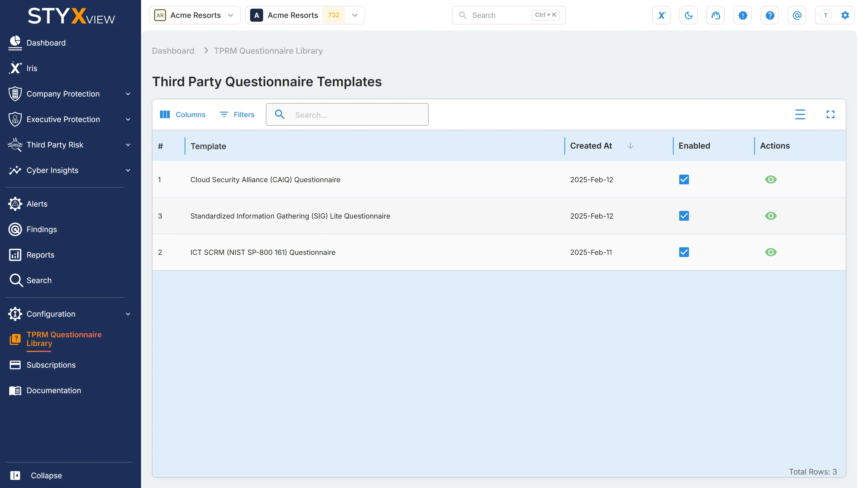Open Iris from sidebar

pos(32,68)
